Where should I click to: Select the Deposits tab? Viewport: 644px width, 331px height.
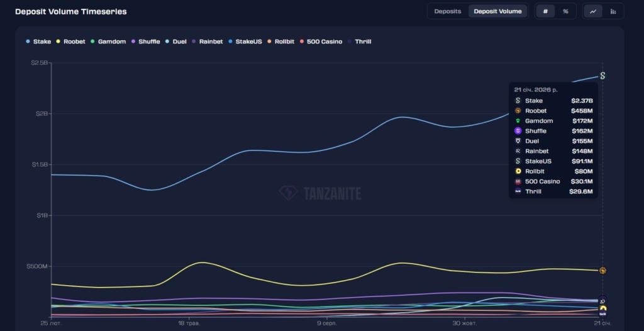pyautogui.click(x=447, y=11)
